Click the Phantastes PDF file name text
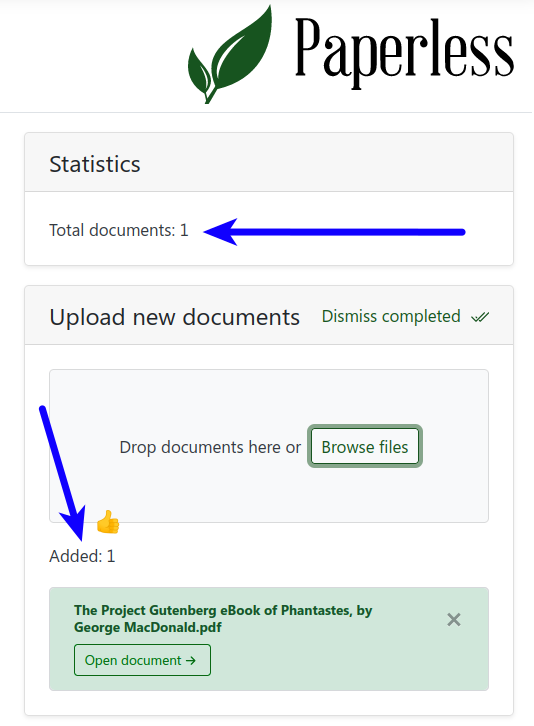This screenshot has height=726, width=534. coord(223,619)
